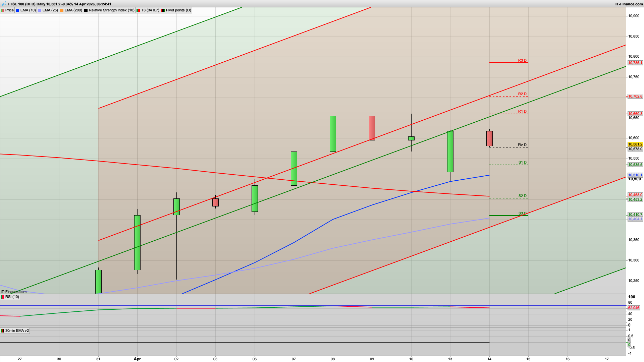
Task: Click the IT-Finance.com watermark on the chart
Action: pos(14,292)
